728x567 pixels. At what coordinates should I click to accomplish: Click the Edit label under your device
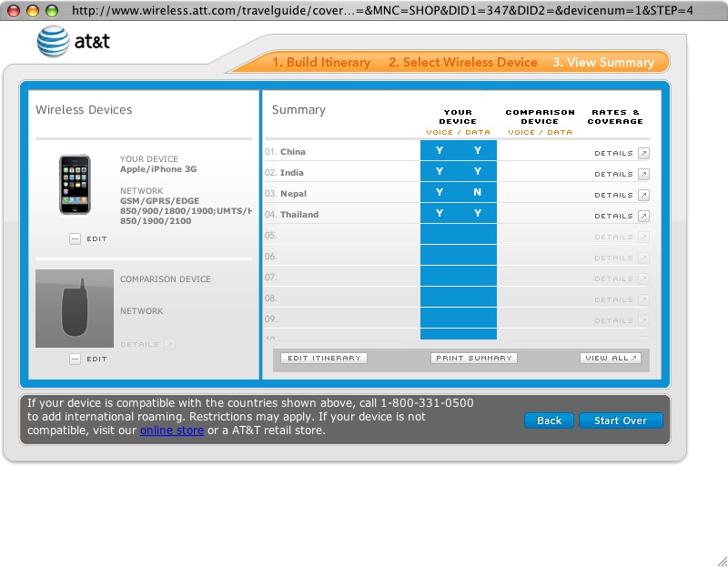pos(96,238)
